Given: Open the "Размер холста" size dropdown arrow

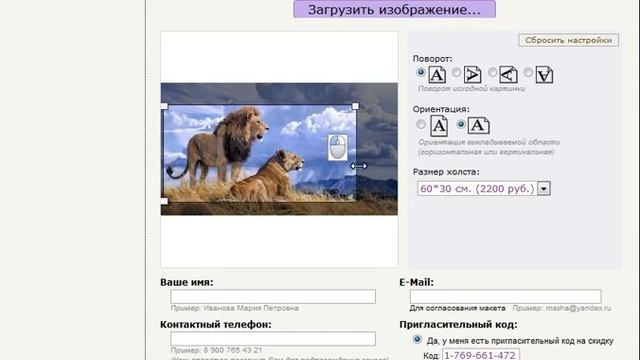Looking at the screenshot, I should click(544, 189).
